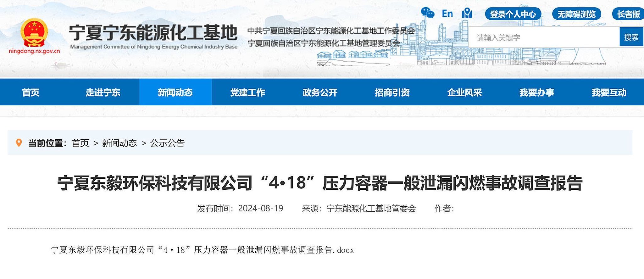Viewport: 644px width, 279px height.
Task: Open the 走进宁东 navigation item
Action: 103,92
